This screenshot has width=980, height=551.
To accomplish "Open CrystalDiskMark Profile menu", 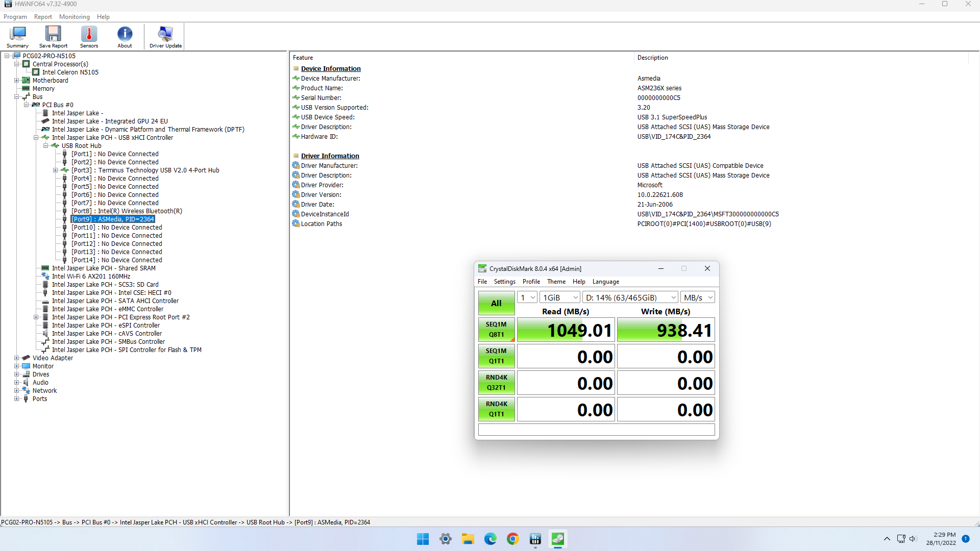I will coord(531,282).
